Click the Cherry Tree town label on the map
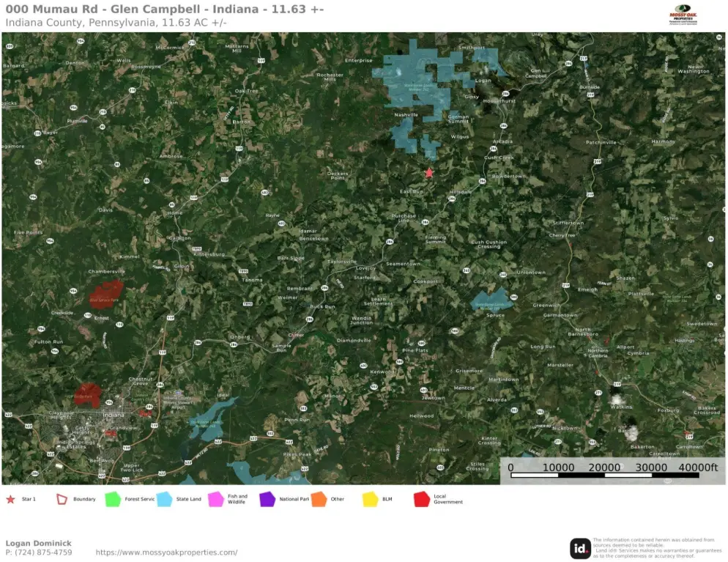 (562, 235)
